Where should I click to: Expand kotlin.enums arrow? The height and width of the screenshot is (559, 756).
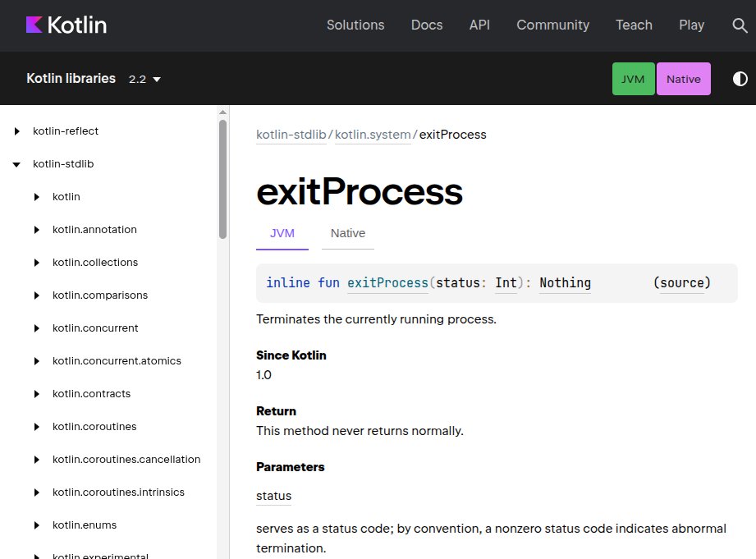[37, 525]
